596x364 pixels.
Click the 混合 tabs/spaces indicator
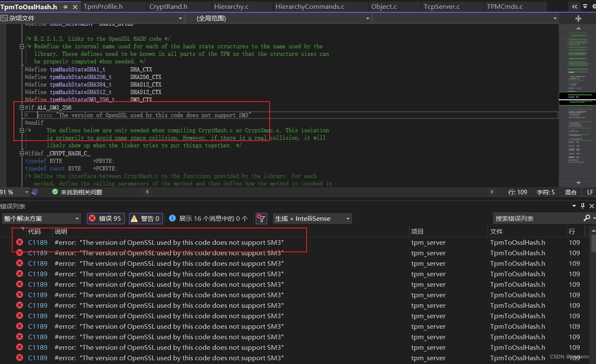click(570, 192)
